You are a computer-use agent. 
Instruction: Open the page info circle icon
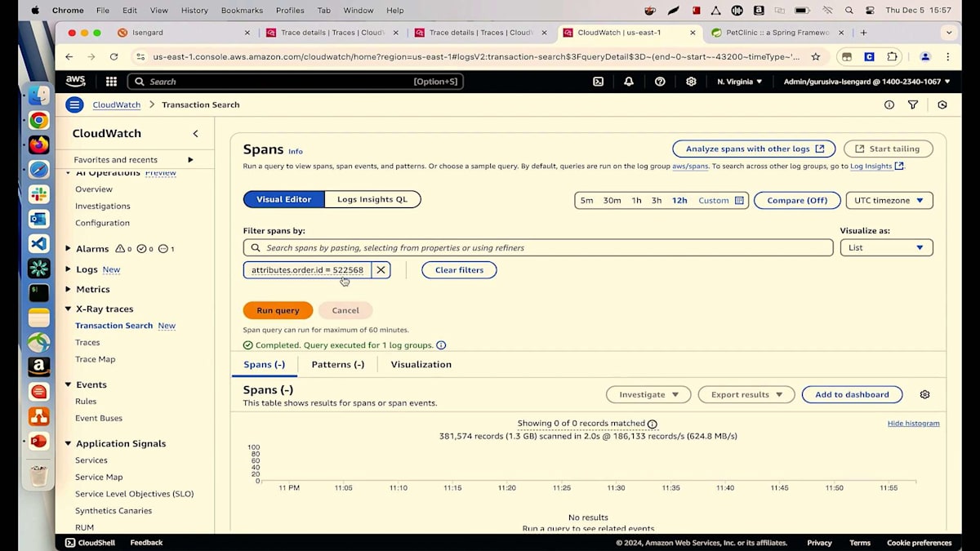click(x=889, y=104)
